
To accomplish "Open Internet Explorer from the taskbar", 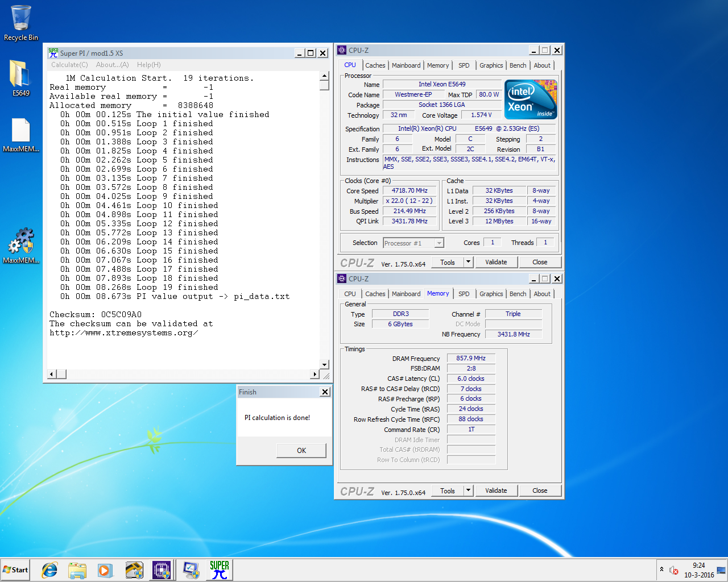I will pyautogui.click(x=49, y=570).
